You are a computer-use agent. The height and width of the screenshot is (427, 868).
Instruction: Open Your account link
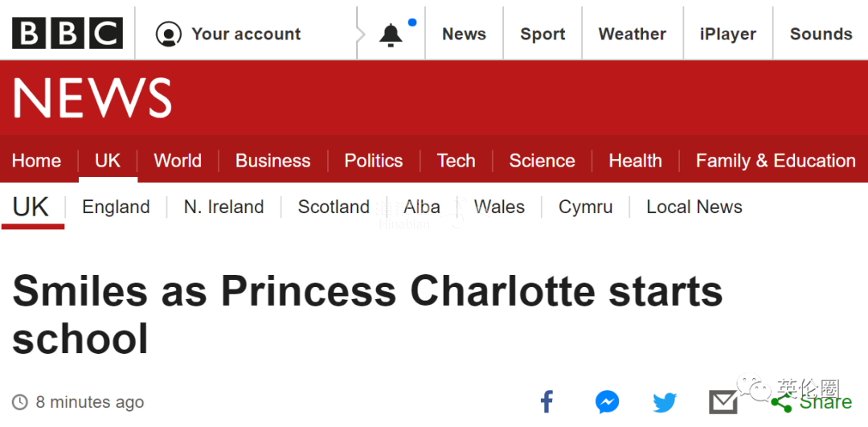[245, 35]
